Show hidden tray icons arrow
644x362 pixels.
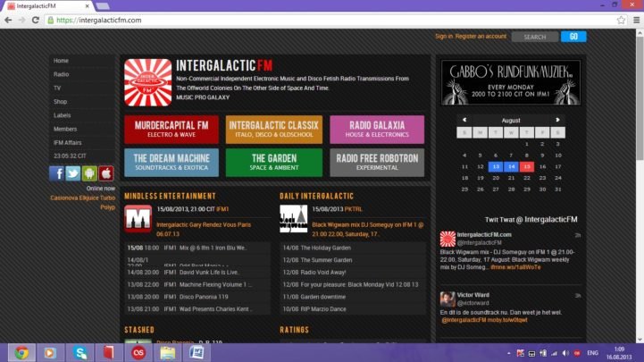[508, 353]
